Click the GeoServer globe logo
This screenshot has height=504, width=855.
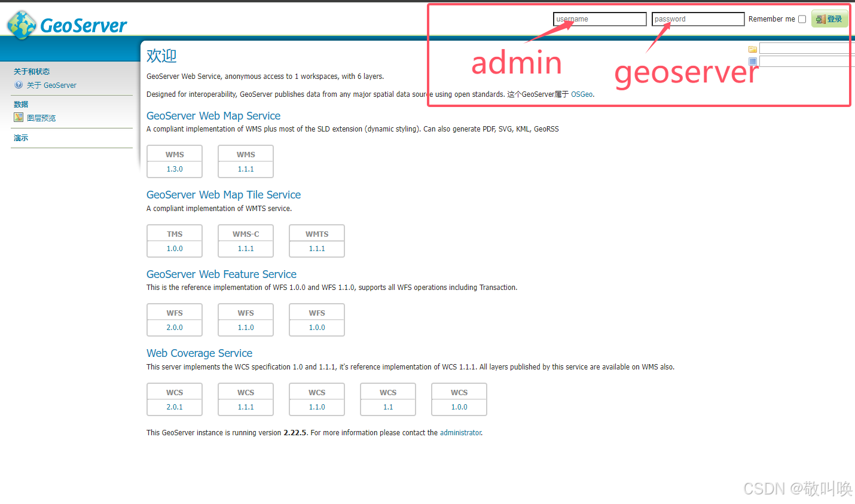tap(21, 25)
